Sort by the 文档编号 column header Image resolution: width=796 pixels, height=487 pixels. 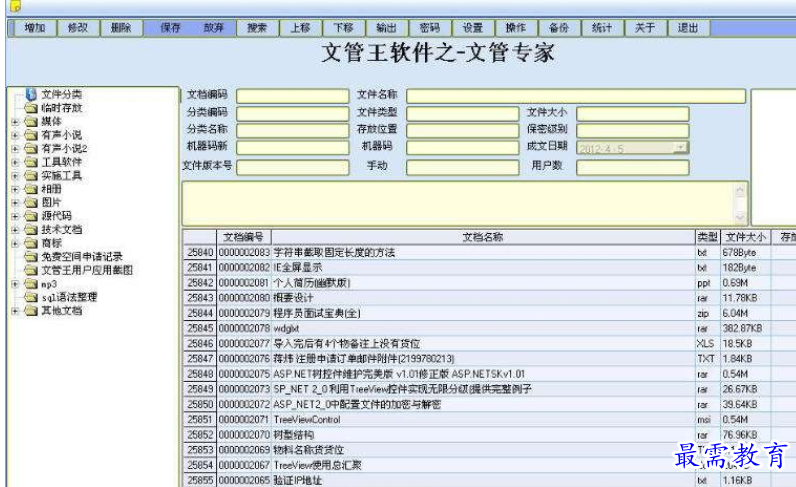(244, 237)
